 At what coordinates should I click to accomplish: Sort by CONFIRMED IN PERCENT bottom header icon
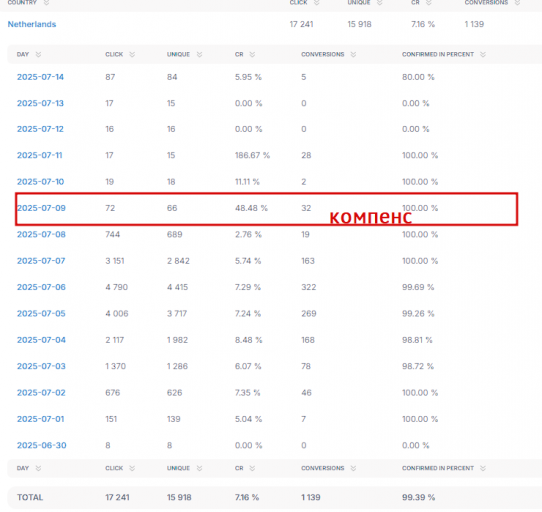pyautogui.click(x=483, y=468)
